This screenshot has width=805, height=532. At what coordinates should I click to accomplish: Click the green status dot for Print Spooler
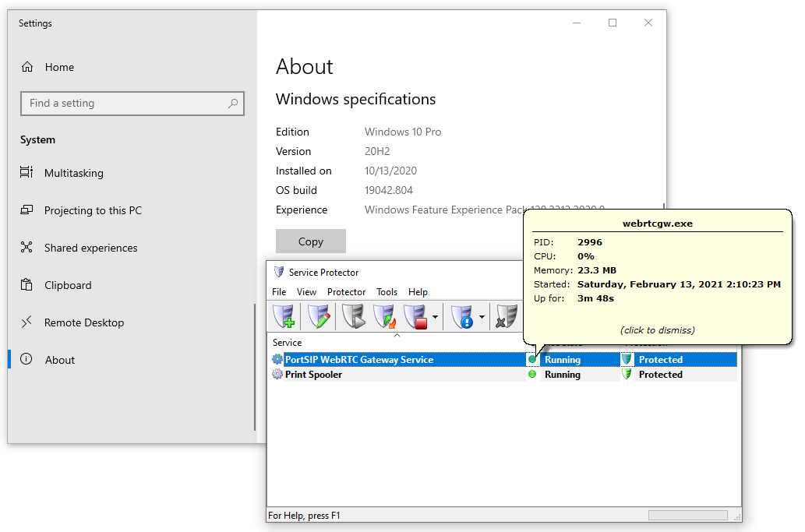tap(532, 375)
